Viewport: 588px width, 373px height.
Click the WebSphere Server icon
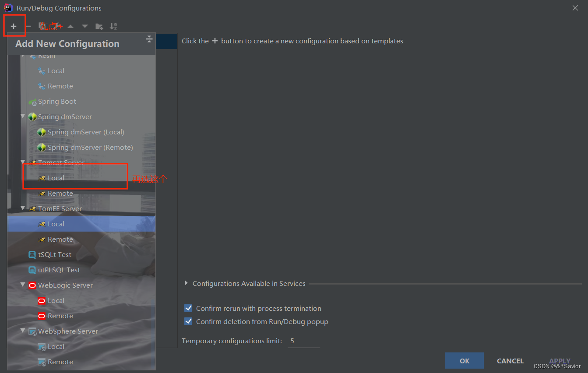tap(32, 331)
